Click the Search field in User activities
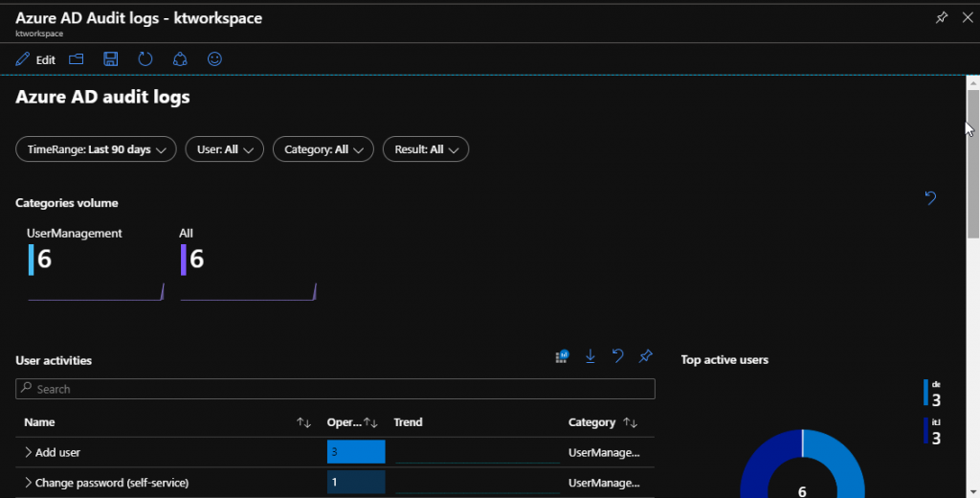The width and height of the screenshot is (980, 498). (x=335, y=389)
